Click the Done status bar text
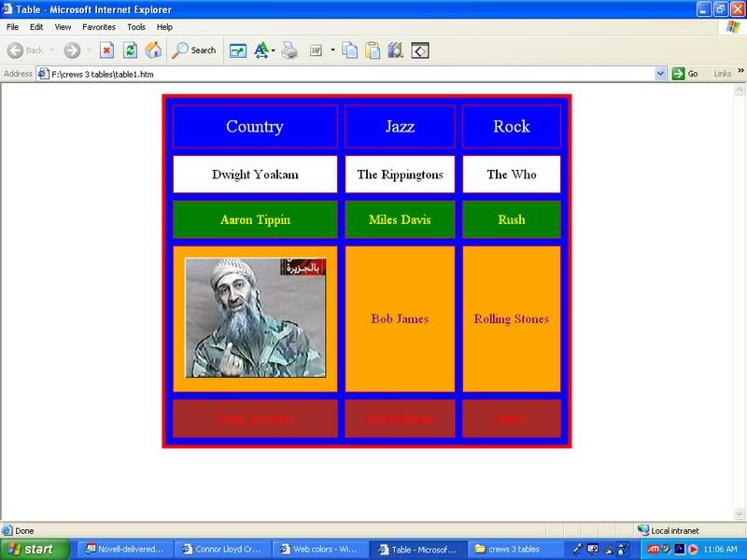The height and width of the screenshot is (560, 747). tap(24, 530)
